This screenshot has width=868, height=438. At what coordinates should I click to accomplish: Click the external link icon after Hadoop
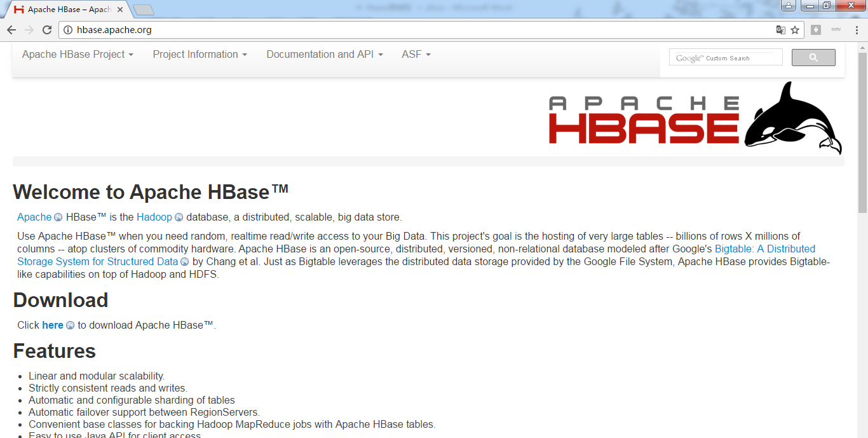[x=179, y=217]
